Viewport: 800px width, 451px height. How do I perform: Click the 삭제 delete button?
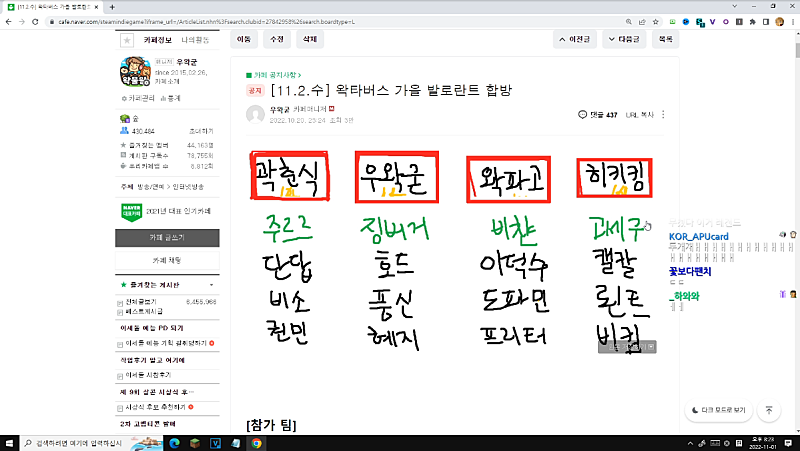[310, 39]
